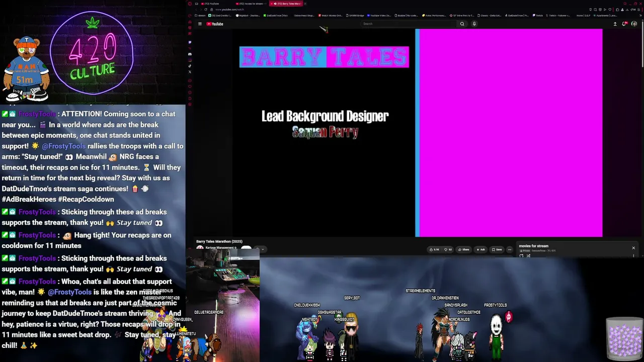Open the SAMMI Bridge bookmark
Screen dimensions: 644x362
click(355, 16)
